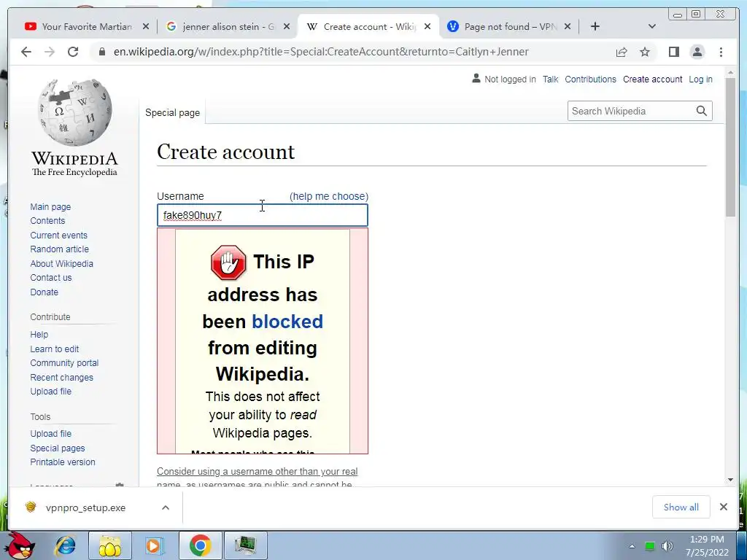Click the volume speaker tray icon
747x560 pixels.
pyautogui.click(x=667, y=545)
